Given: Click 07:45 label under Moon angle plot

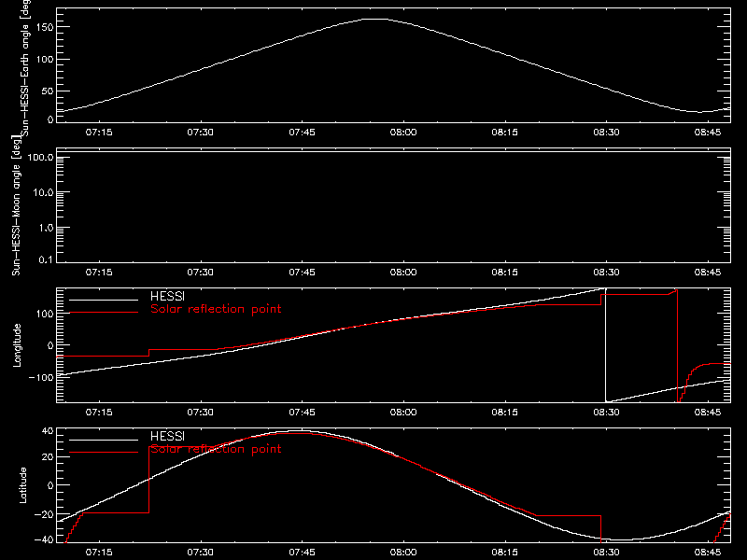Looking at the screenshot, I should (302, 272).
